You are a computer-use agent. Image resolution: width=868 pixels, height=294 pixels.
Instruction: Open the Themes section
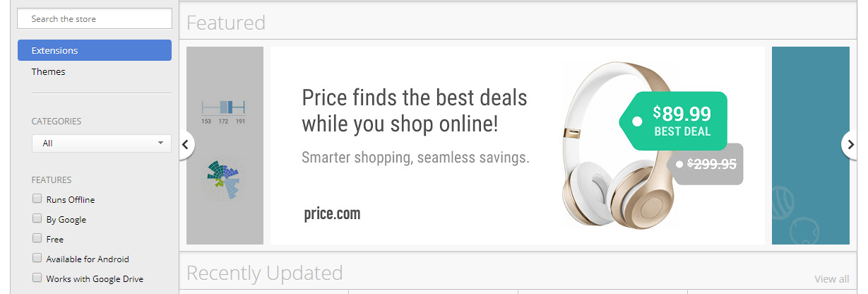(x=48, y=71)
